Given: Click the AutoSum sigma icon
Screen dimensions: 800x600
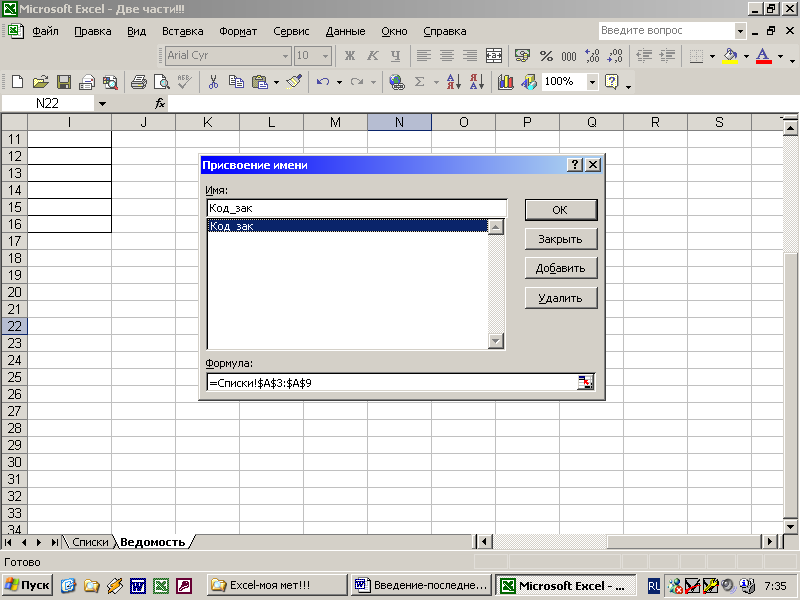Looking at the screenshot, I should pyautogui.click(x=419, y=82).
